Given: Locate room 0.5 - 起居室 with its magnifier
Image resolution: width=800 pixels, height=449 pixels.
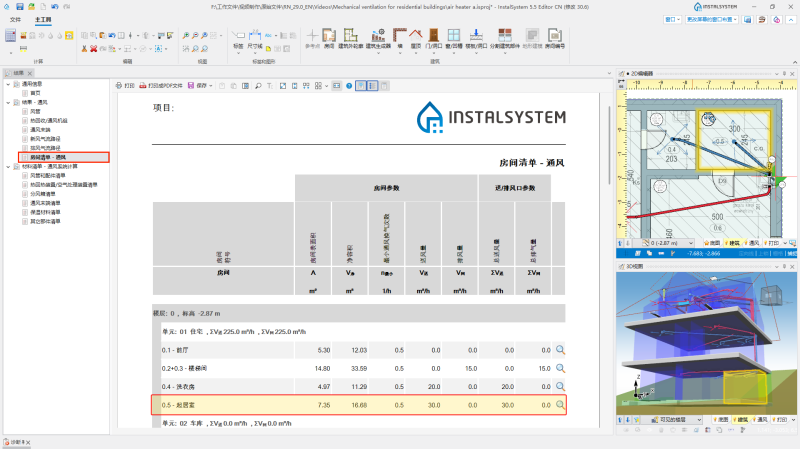Looking at the screenshot, I should (560, 405).
